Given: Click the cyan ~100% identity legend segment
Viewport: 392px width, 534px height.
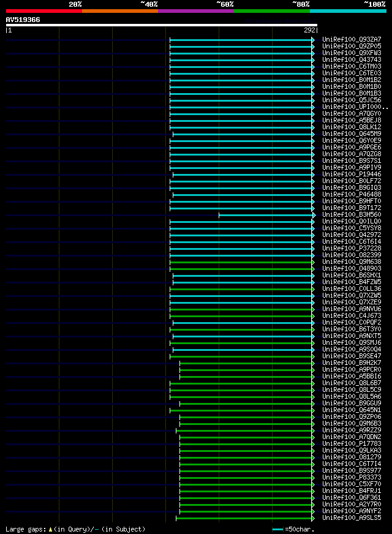Looking at the screenshot, I should click(x=348, y=11).
